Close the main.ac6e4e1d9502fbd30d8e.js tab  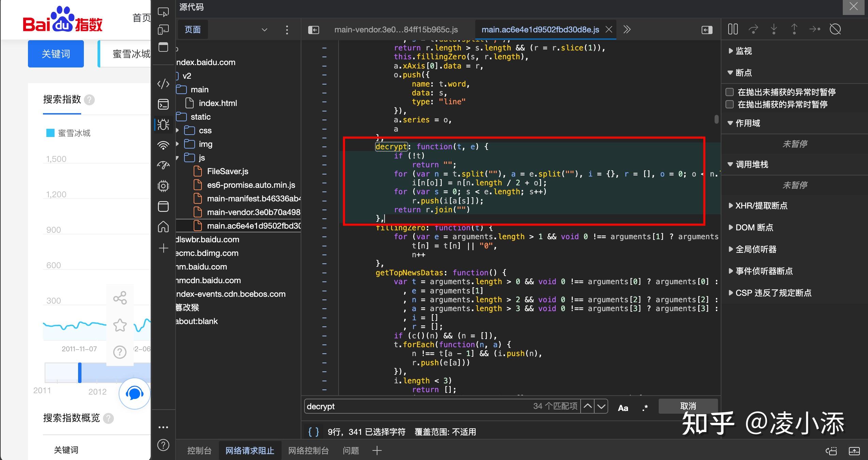click(x=609, y=30)
